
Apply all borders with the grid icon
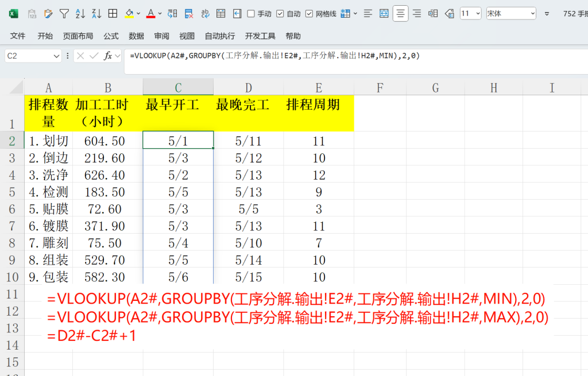[113, 14]
